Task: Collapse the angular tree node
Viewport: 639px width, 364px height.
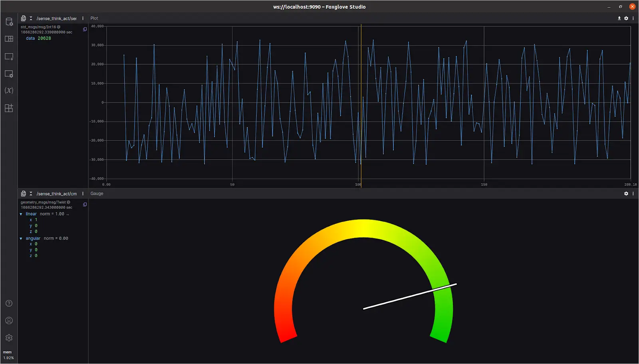Action: [21, 239]
